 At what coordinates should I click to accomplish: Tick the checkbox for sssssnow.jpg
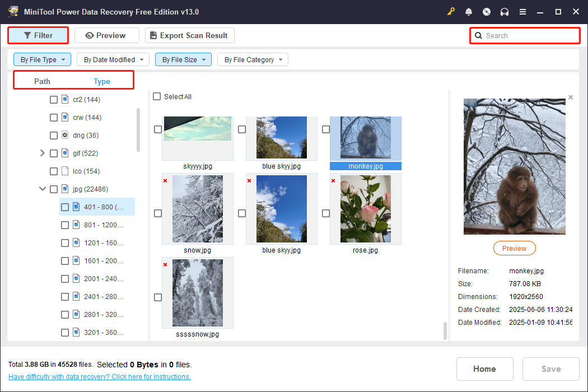tap(158, 297)
